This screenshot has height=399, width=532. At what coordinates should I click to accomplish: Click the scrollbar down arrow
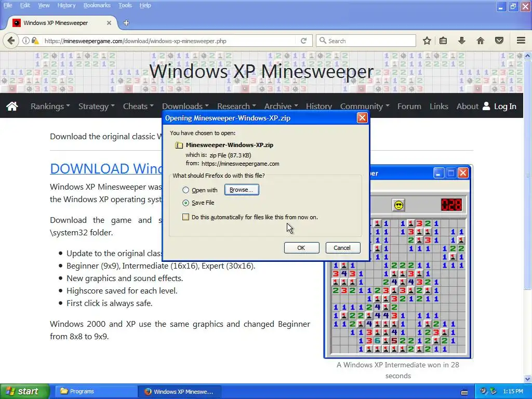pyautogui.click(x=528, y=379)
